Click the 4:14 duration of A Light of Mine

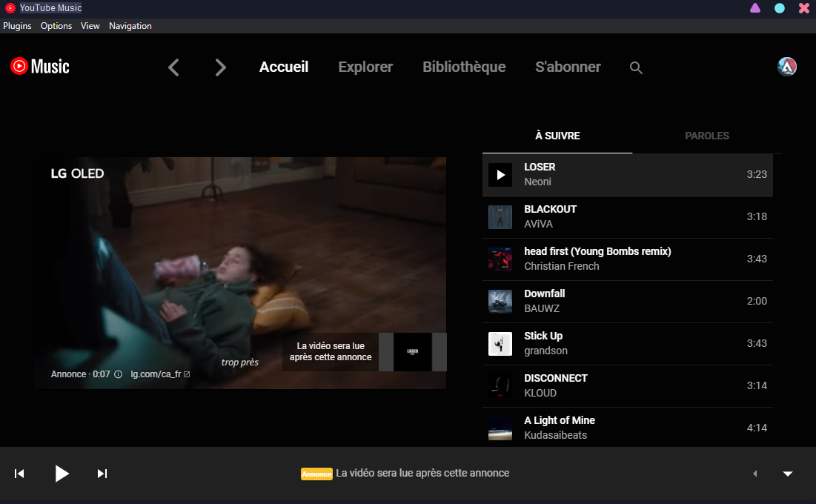click(x=757, y=428)
